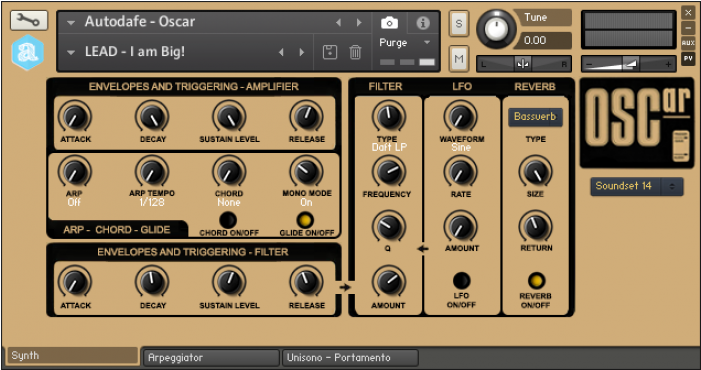
Task: Click filter envelope SUSTAIN LEVEL knob
Action: pos(229,282)
